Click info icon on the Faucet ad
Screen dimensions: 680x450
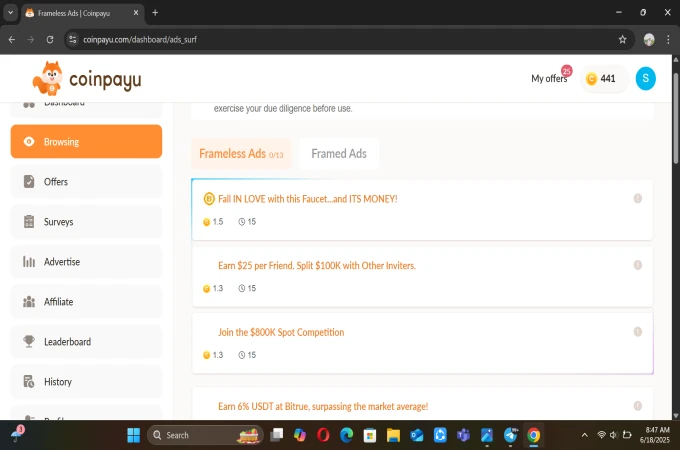(x=638, y=199)
